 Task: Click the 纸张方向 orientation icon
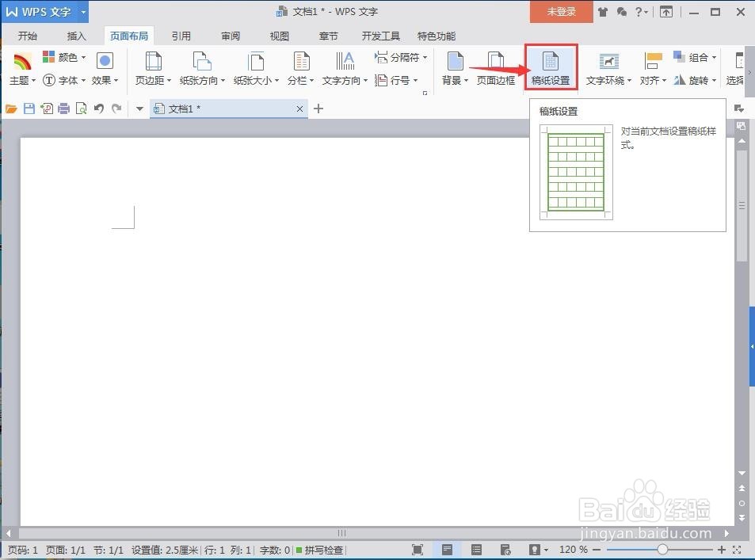(202, 62)
